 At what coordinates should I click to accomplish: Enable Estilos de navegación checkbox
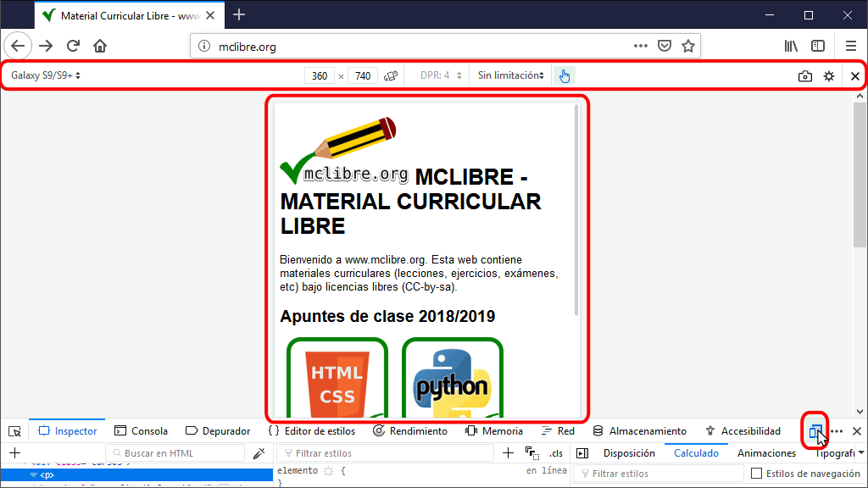pos(757,473)
